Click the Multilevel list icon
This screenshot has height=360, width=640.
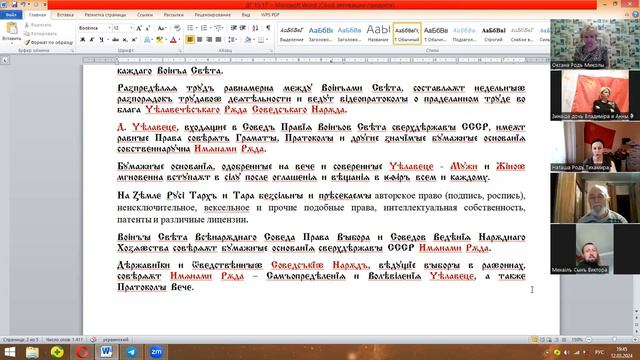[218, 28]
